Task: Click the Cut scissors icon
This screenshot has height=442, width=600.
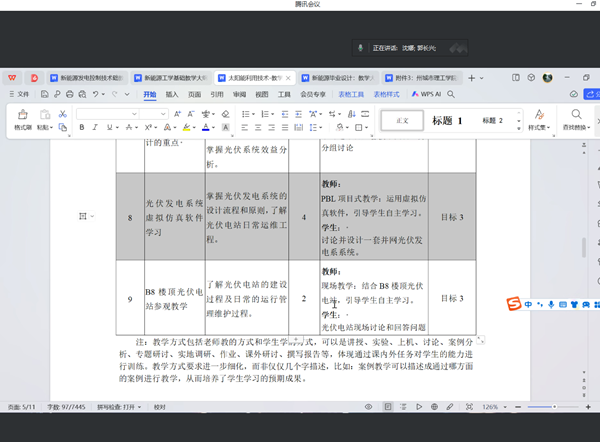Action: click(62, 113)
